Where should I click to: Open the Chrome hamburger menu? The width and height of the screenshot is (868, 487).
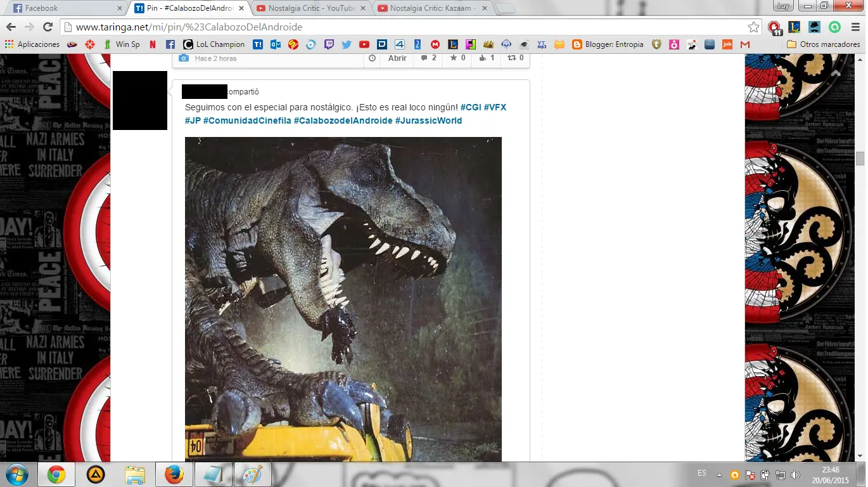coord(854,27)
